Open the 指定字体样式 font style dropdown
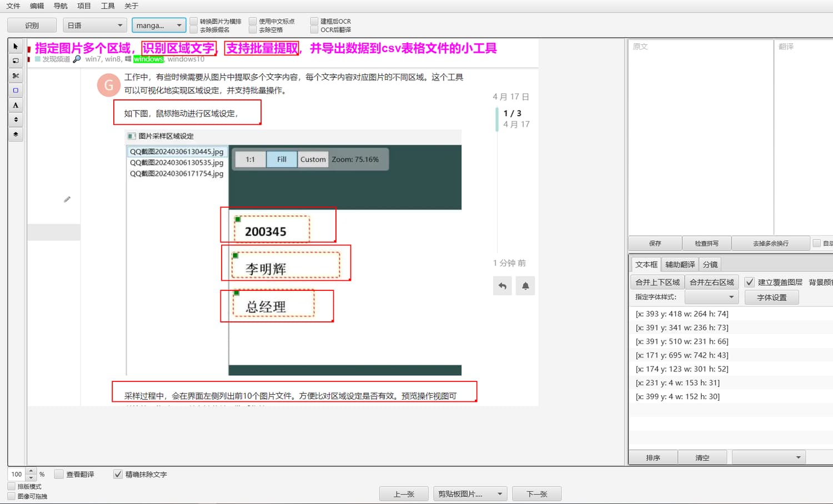Viewport: 833px width, 504px height. 711,297
